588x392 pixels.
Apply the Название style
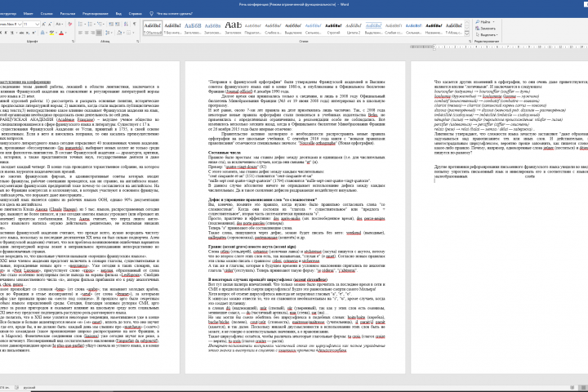pos(434,28)
